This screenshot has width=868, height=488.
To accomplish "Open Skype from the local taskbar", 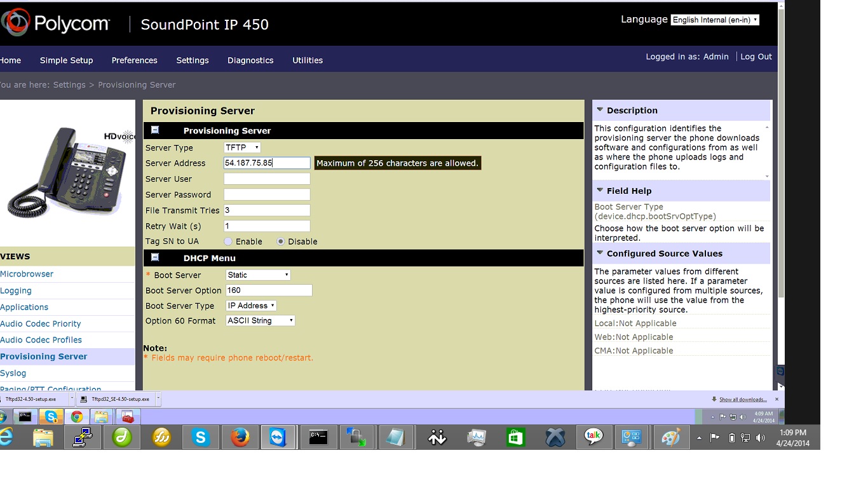I will [201, 437].
